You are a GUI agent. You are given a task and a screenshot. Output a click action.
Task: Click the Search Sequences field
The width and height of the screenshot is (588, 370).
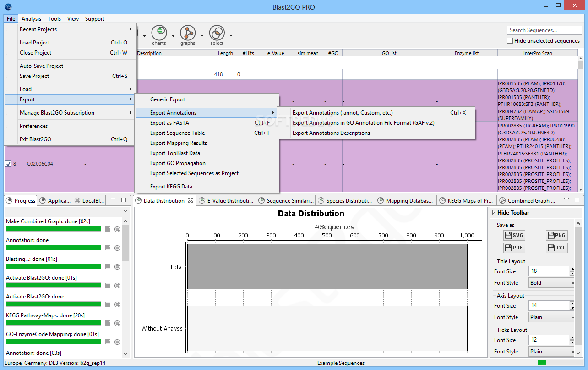coord(544,30)
